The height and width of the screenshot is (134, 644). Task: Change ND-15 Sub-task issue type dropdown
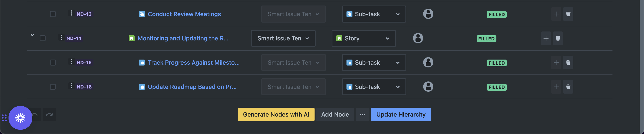tap(374, 62)
